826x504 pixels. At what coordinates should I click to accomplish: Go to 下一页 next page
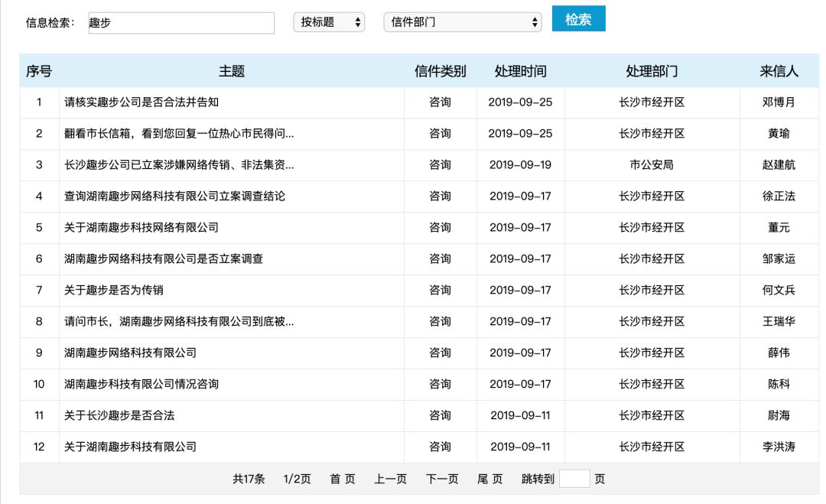[x=442, y=480]
